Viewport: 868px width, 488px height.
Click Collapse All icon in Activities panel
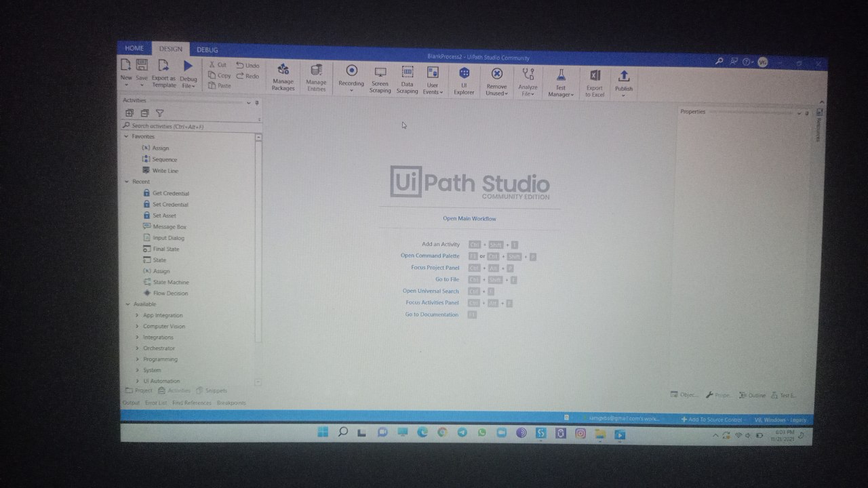point(144,113)
